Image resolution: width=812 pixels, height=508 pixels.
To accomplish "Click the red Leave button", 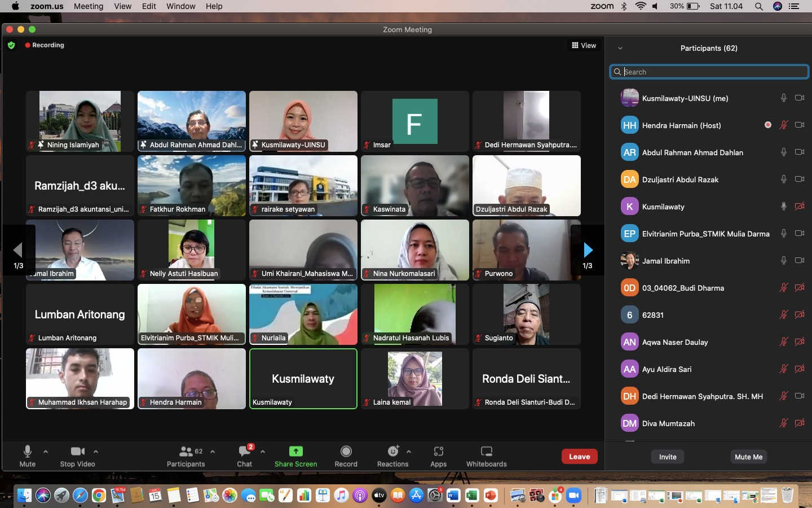I will click(x=579, y=457).
